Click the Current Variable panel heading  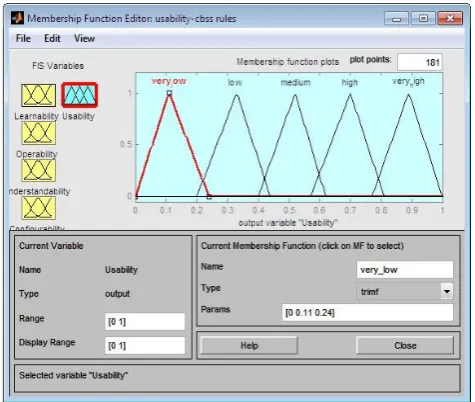[51, 246]
